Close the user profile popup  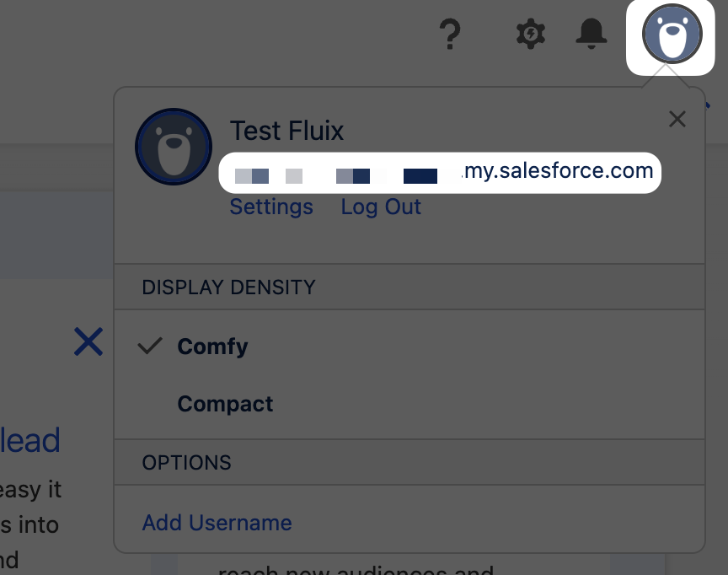tap(677, 119)
